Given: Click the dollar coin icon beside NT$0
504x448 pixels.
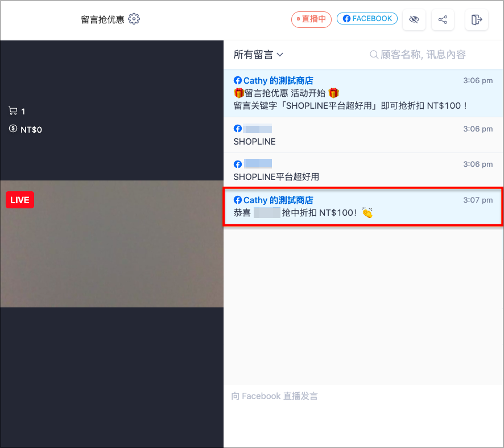Looking at the screenshot, I should (13, 129).
